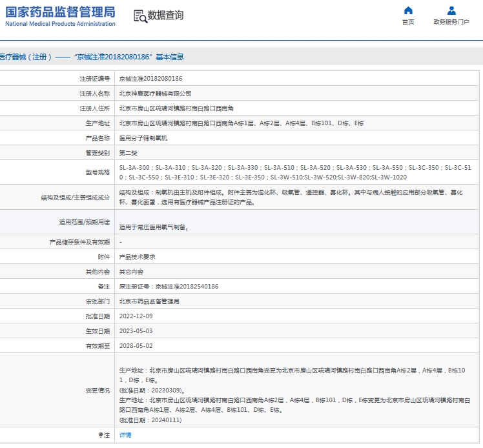Click the 其他内容 label
The image size is (483, 448).
[98, 272]
